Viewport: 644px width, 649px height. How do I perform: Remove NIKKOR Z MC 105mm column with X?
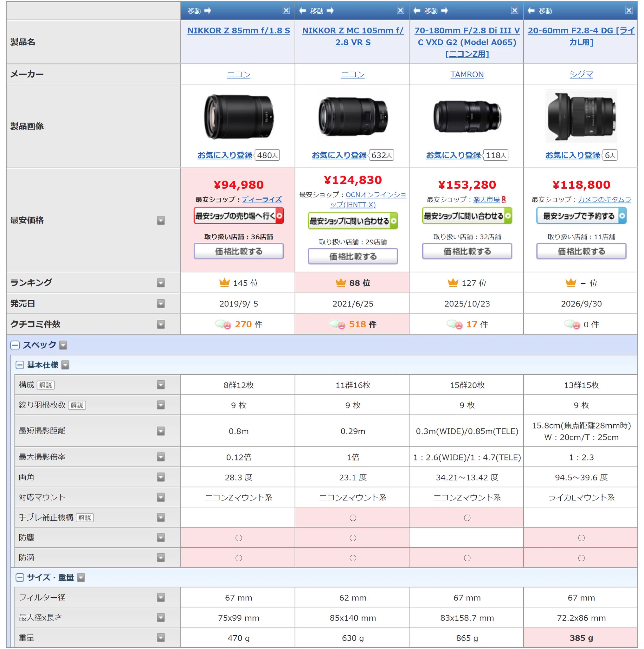(x=401, y=10)
